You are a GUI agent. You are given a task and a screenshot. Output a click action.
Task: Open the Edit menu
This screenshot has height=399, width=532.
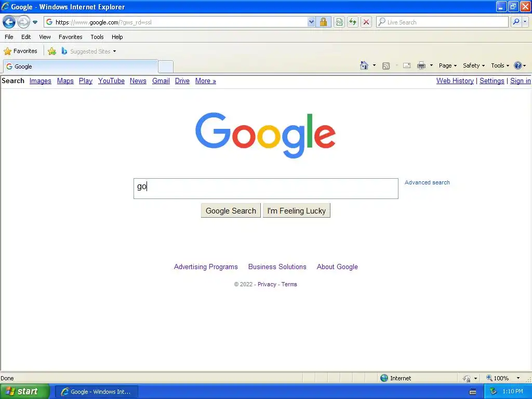[x=26, y=37]
